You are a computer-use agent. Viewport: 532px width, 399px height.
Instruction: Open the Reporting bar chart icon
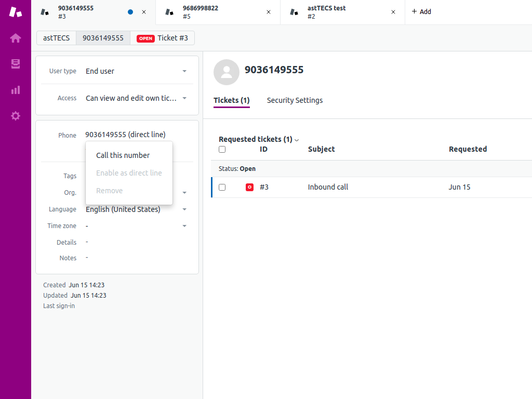click(x=16, y=90)
